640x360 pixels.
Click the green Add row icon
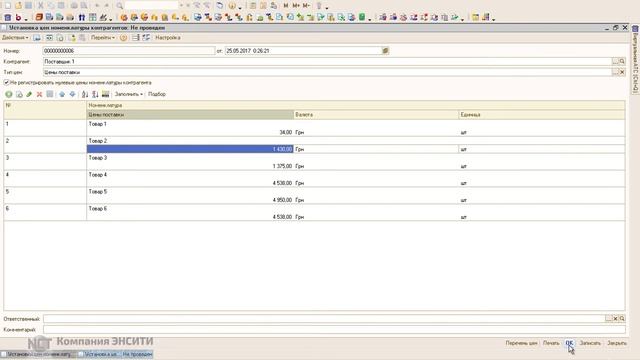pyautogui.click(x=9, y=94)
